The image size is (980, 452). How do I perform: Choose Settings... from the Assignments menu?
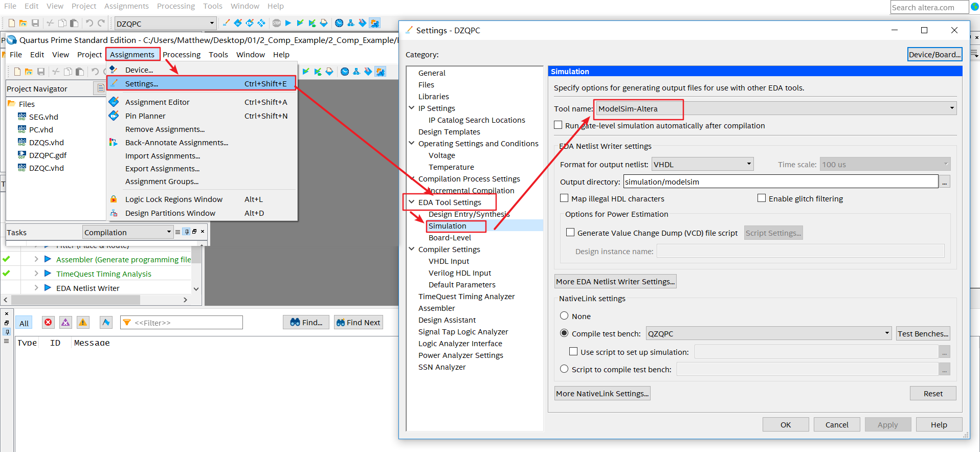[202, 83]
